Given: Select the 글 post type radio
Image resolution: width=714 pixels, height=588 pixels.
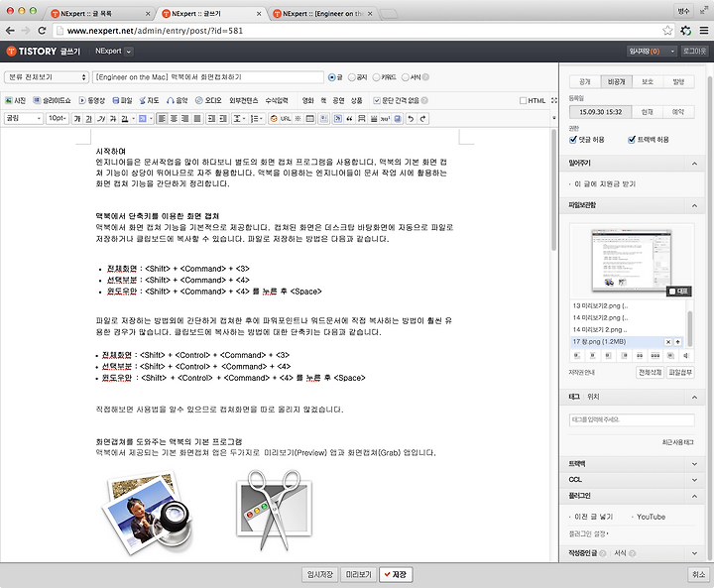Looking at the screenshot, I should point(332,77).
